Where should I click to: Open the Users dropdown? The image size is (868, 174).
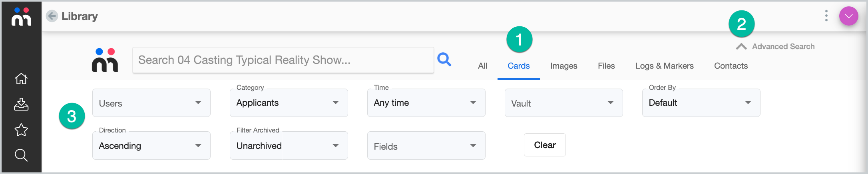151,103
